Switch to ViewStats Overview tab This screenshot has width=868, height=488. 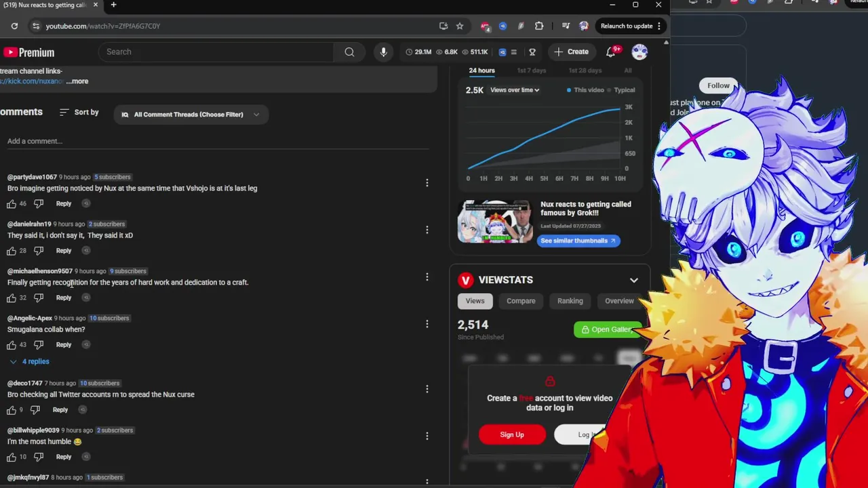pyautogui.click(x=619, y=301)
